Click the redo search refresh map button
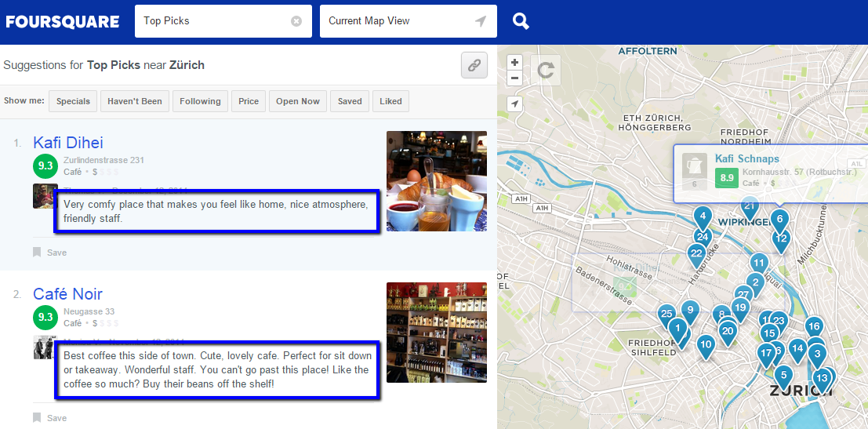Screen dimensions: 868x429 545,70
